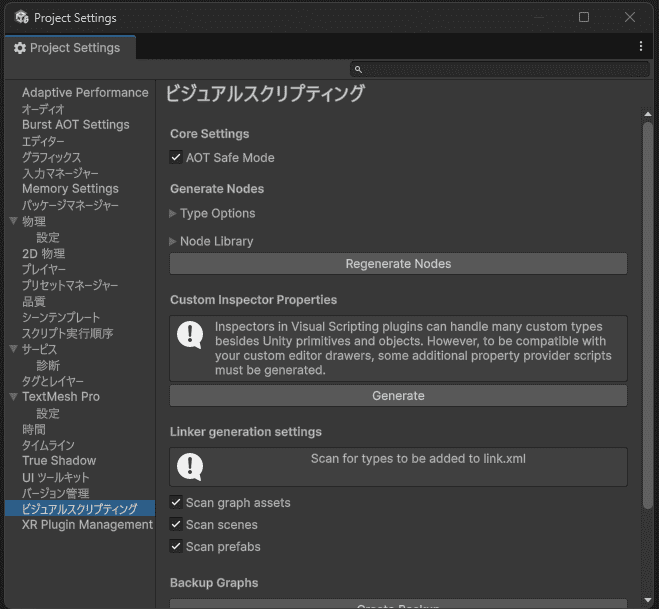Open Memory Settings
The height and width of the screenshot is (609, 659).
click(x=70, y=189)
